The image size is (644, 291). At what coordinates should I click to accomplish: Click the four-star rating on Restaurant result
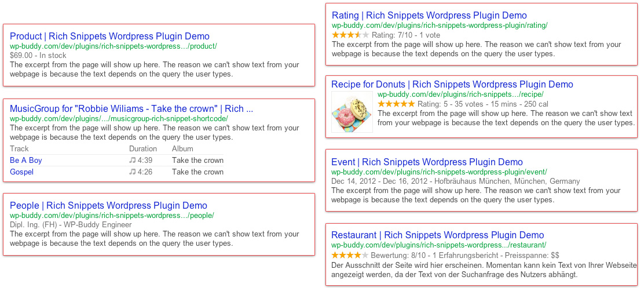350,255
